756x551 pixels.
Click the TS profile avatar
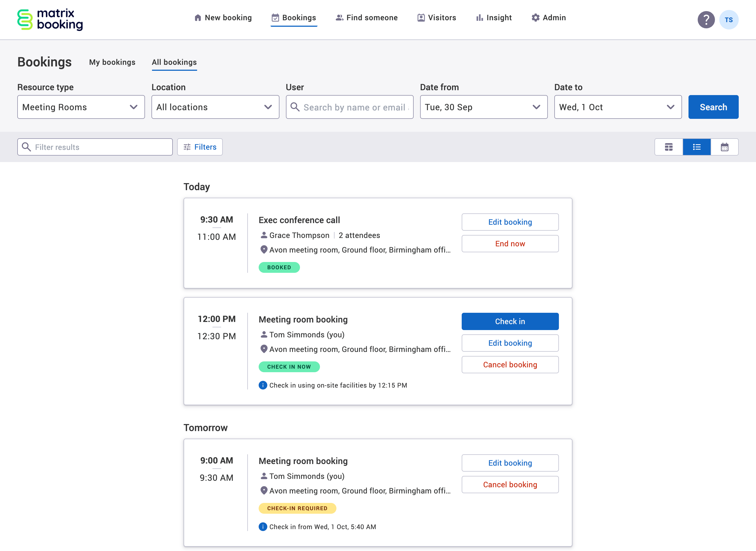pos(729,20)
